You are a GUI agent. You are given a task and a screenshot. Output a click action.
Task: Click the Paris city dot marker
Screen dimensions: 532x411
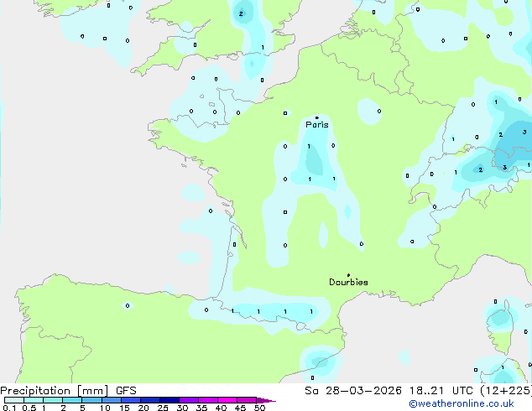coord(317,117)
